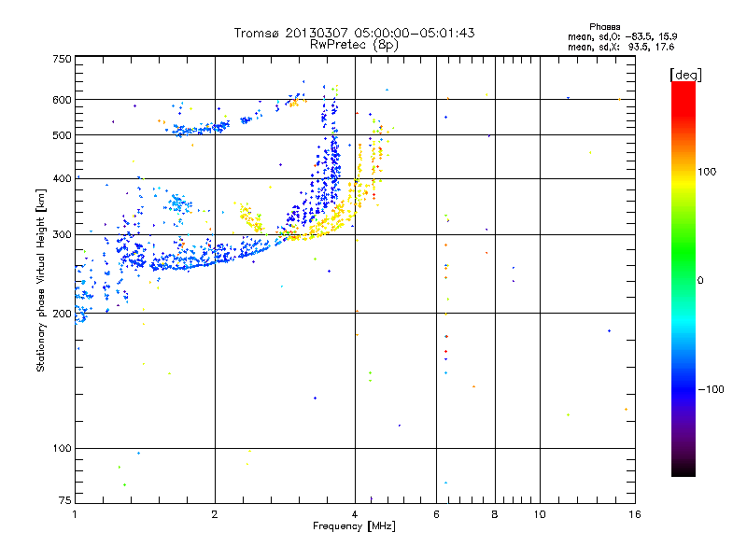
Task: Click the "300" height axis tick label
Action: 62,235
